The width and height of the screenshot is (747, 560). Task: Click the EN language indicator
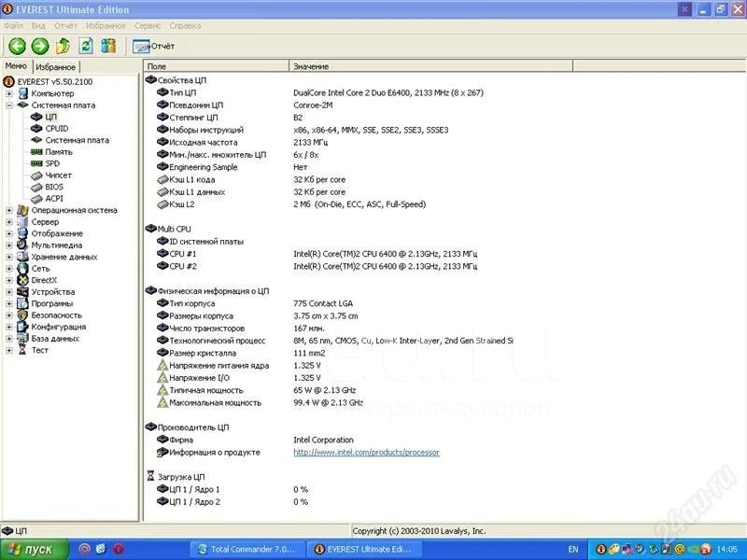573,550
